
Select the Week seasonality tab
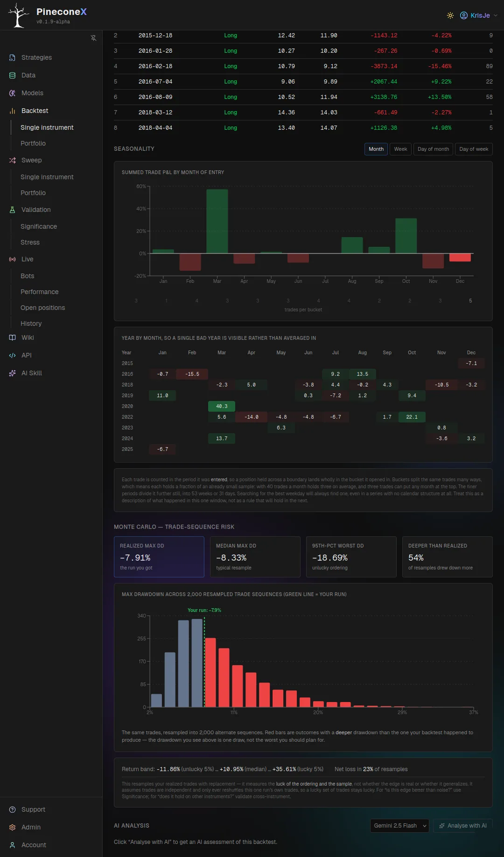coord(400,149)
